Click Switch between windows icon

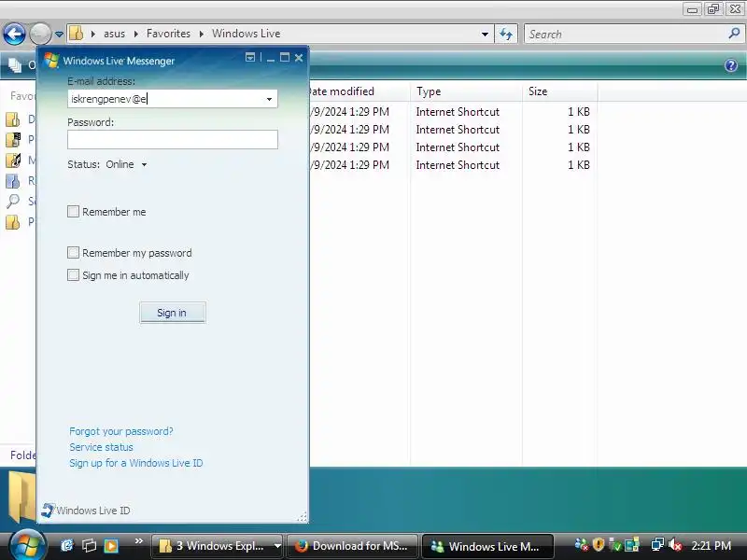[89, 545]
